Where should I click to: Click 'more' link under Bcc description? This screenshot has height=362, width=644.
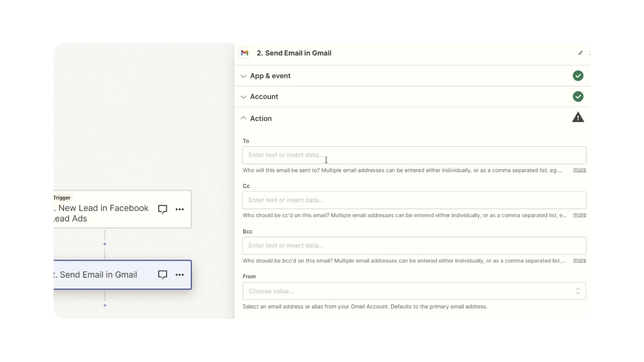click(x=579, y=260)
